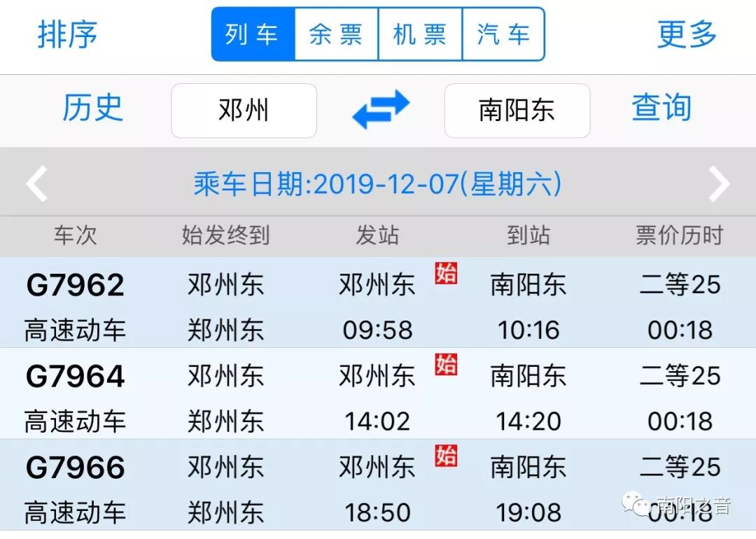Go to previous travel date arrow
Viewport: 756px width, 539px height.
(x=36, y=185)
